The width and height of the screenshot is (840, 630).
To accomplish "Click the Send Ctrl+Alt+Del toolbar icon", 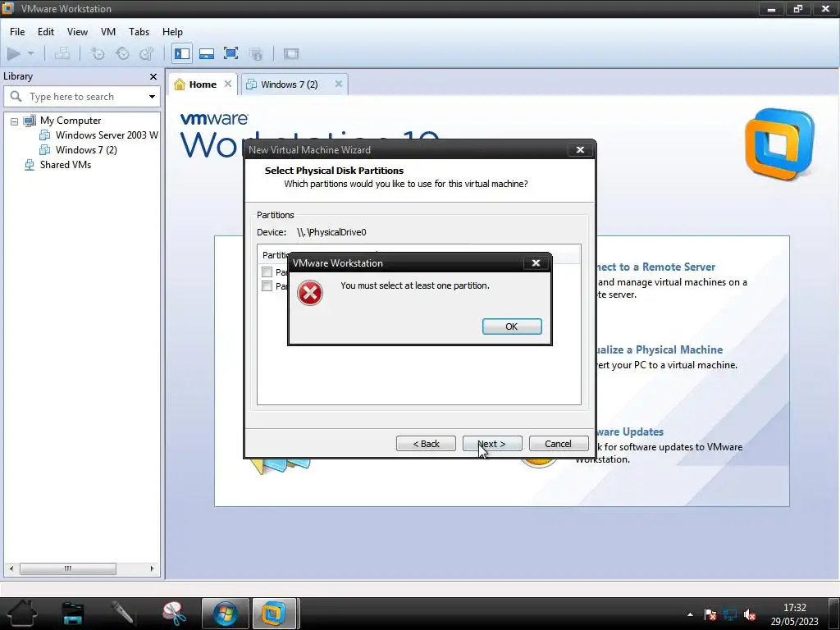I will tap(62, 53).
